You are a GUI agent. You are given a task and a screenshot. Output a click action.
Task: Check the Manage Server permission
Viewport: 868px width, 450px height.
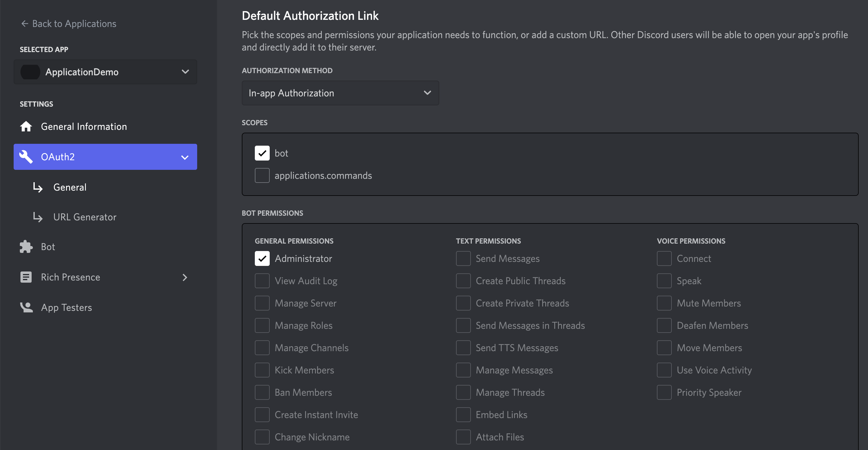(x=262, y=303)
